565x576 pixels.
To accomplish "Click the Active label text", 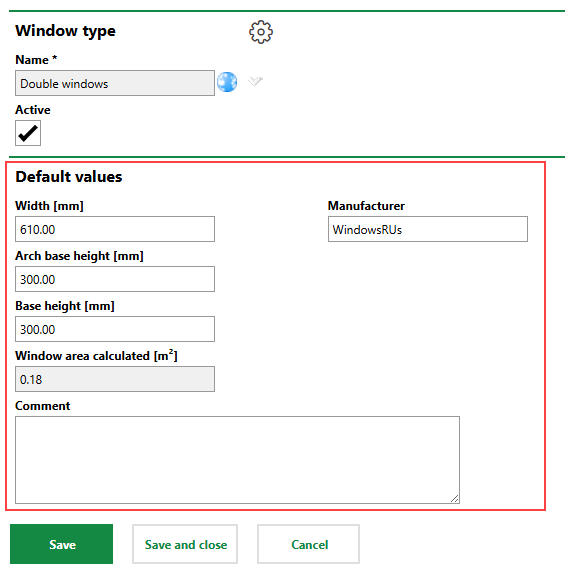I will point(33,110).
